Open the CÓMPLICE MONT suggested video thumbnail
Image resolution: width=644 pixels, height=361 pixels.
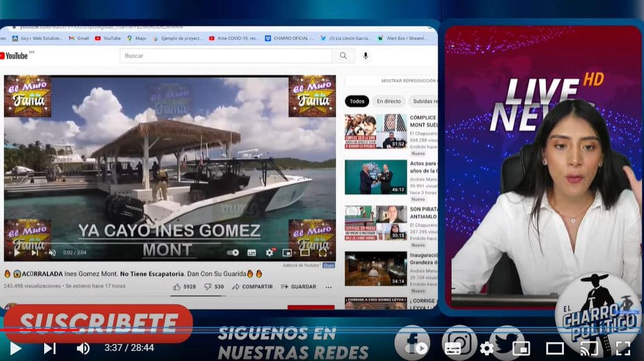point(376,131)
